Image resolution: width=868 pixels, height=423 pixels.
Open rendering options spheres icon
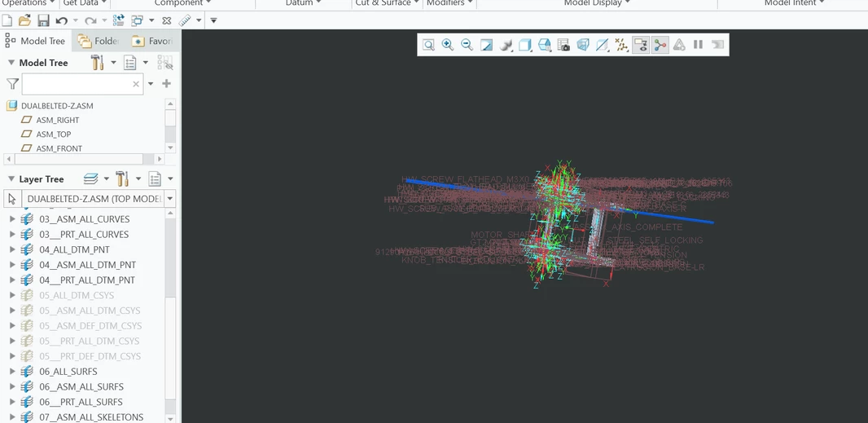pyautogui.click(x=506, y=45)
